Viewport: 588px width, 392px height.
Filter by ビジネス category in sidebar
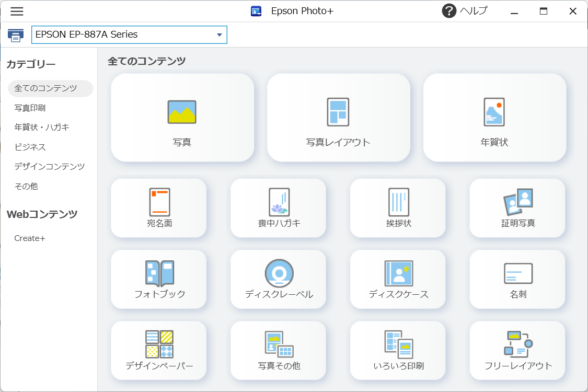[x=30, y=147]
